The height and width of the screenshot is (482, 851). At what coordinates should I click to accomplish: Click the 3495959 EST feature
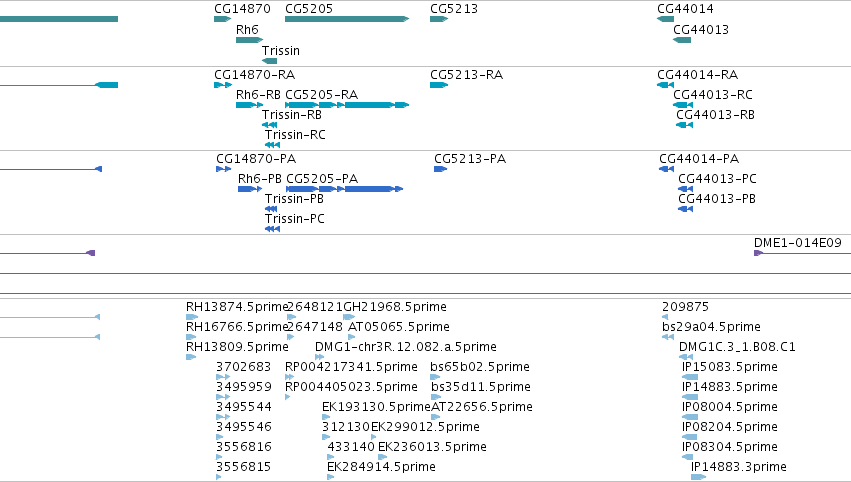coord(223,397)
